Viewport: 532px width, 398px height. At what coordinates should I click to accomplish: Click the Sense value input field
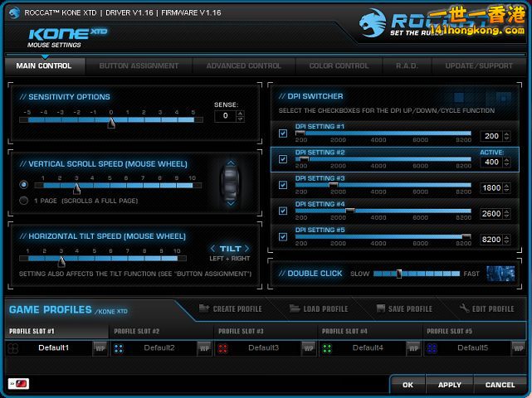tap(225, 116)
